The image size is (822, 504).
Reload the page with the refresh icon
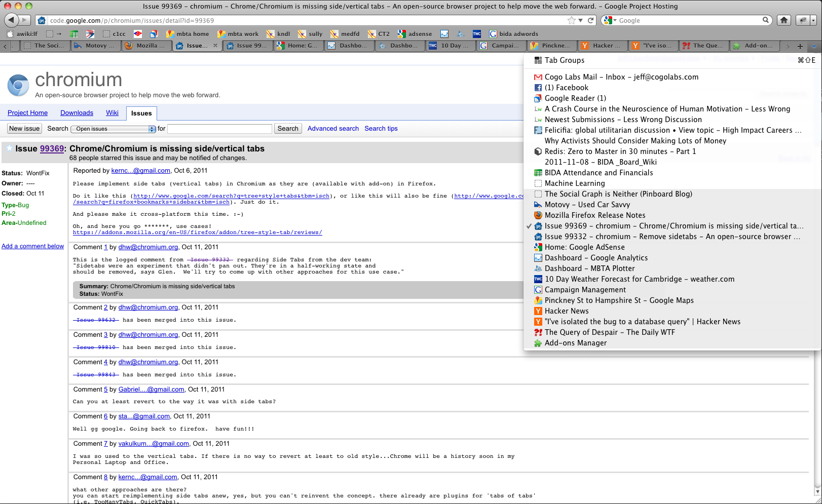click(x=590, y=20)
